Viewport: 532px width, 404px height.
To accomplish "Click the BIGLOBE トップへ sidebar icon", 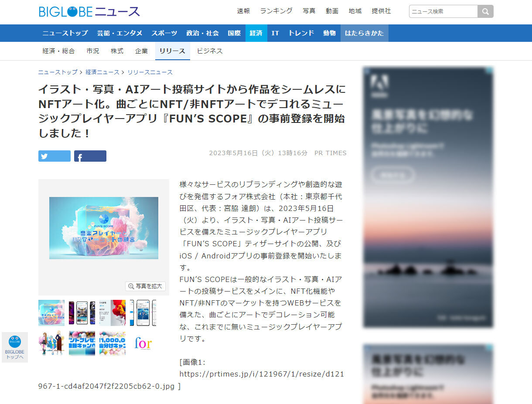I will coord(14,346).
